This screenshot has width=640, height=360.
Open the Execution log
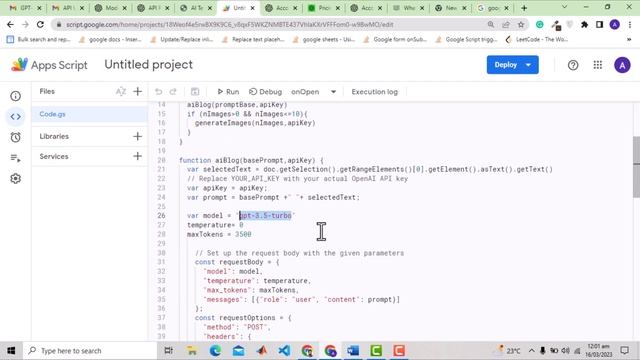point(374,92)
